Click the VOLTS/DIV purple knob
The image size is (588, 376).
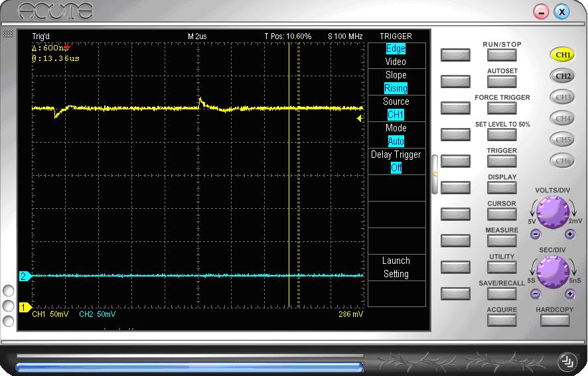[553, 212]
